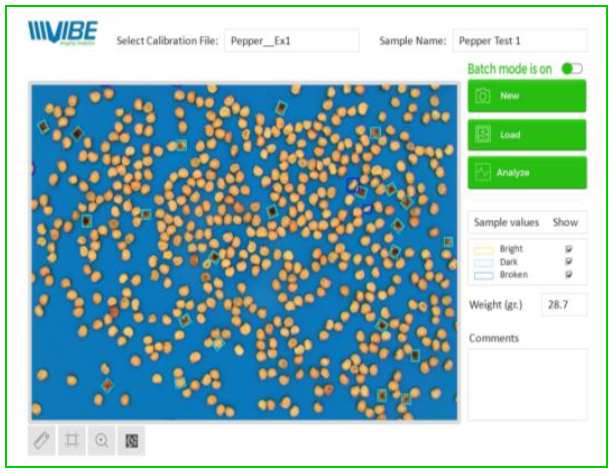Viewport: 614px width, 473px height.
Task: Click the Bright color swatch
Action: tap(485, 249)
